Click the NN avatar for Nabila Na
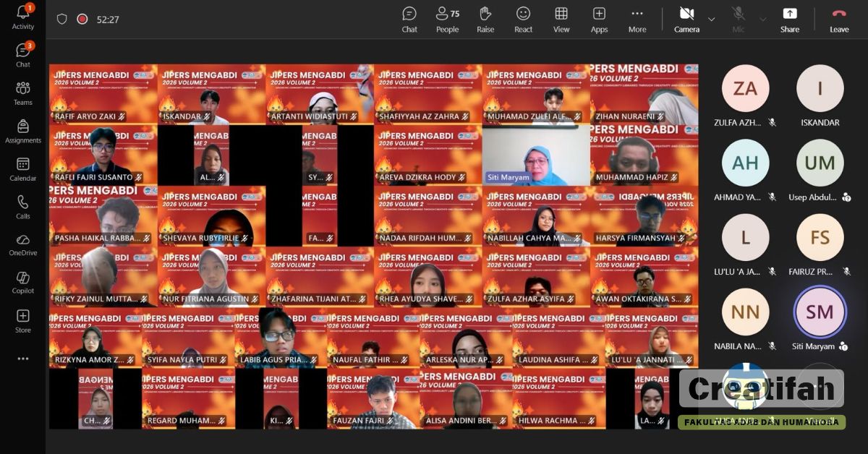Screen dimensions: 868x454 (x=745, y=312)
